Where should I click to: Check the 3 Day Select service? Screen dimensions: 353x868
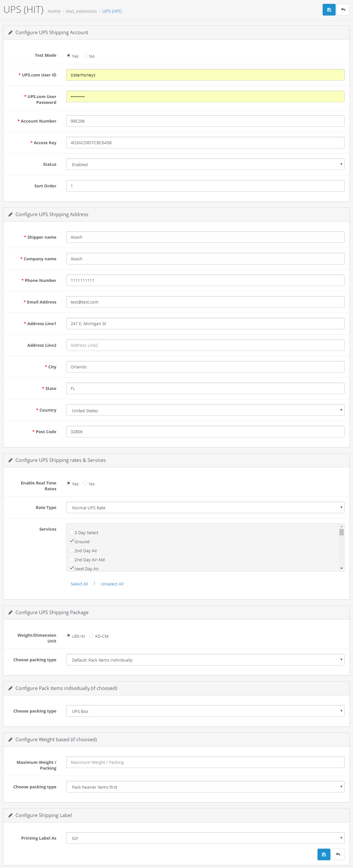tap(72, 533)
